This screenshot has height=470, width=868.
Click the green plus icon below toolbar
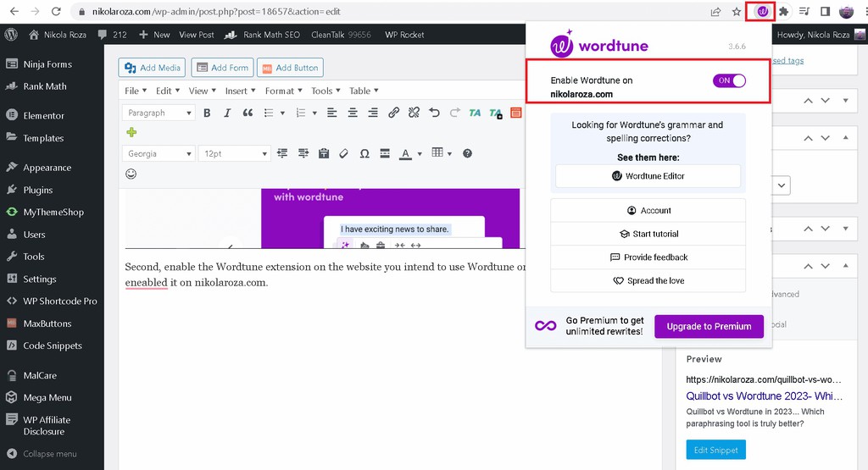131,132
